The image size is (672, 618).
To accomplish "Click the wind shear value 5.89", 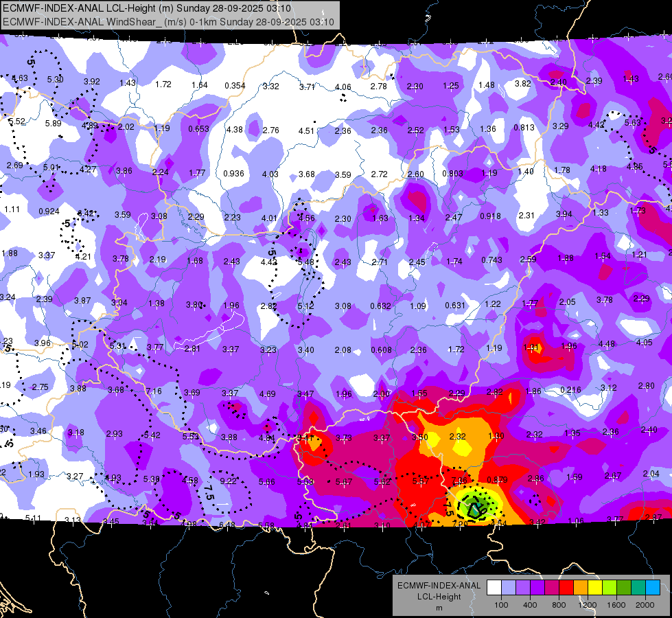I will click(x=53, y=124).
